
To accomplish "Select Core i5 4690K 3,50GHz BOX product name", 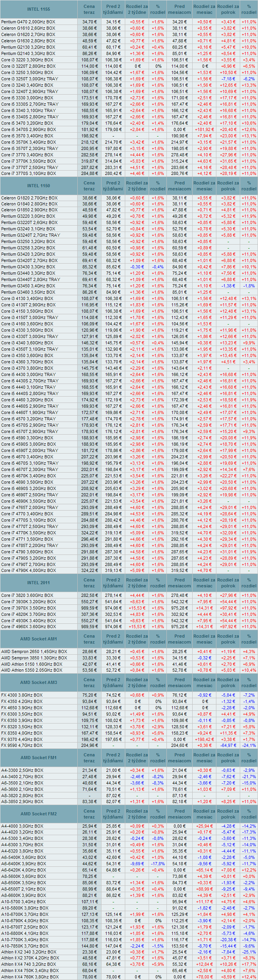I will 29,501.
